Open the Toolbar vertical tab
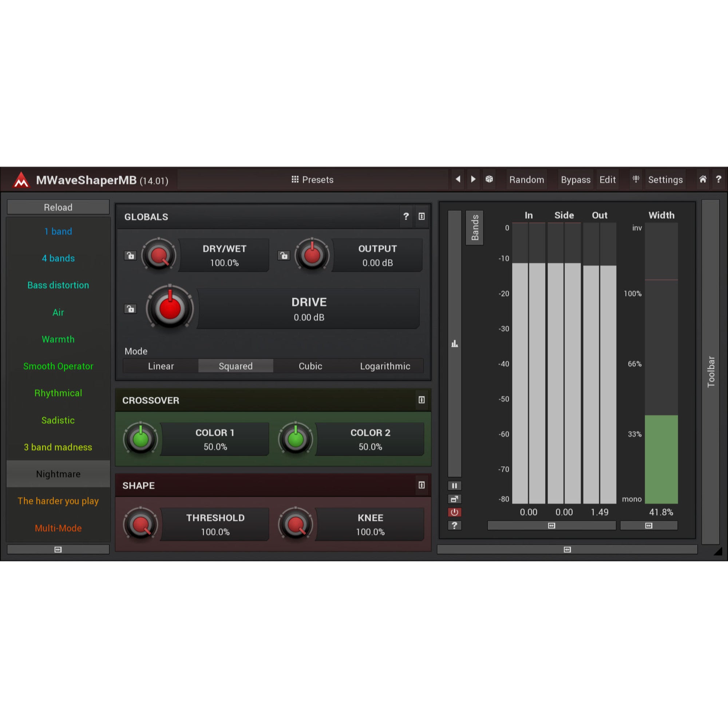The width and height of the screenshot is (728, 728). coord(711,372)
